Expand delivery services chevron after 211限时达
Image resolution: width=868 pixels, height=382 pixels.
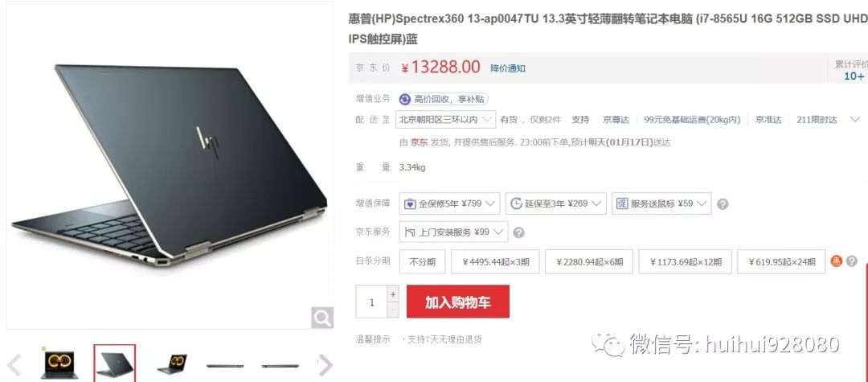pos(854,120)
